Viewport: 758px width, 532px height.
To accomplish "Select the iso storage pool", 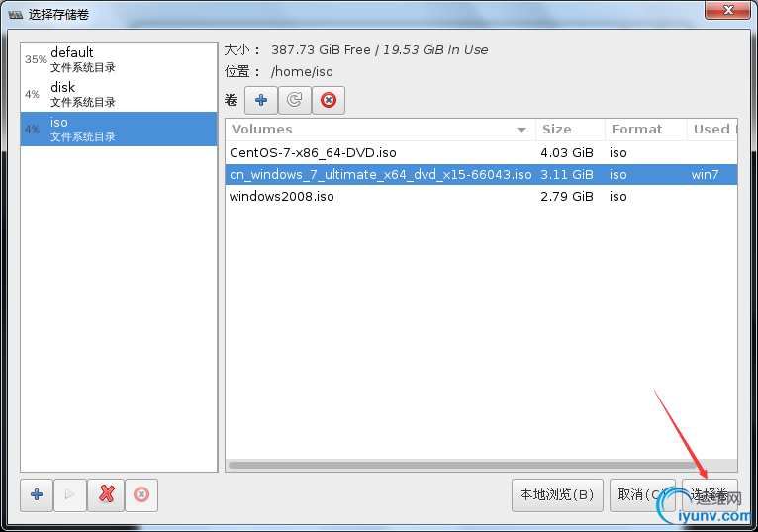I will [119, 129].
